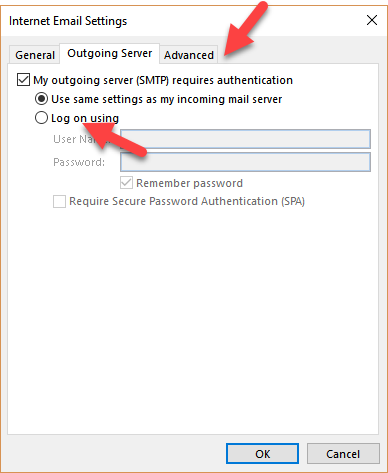Switch to the General tab

coord(35,55)
